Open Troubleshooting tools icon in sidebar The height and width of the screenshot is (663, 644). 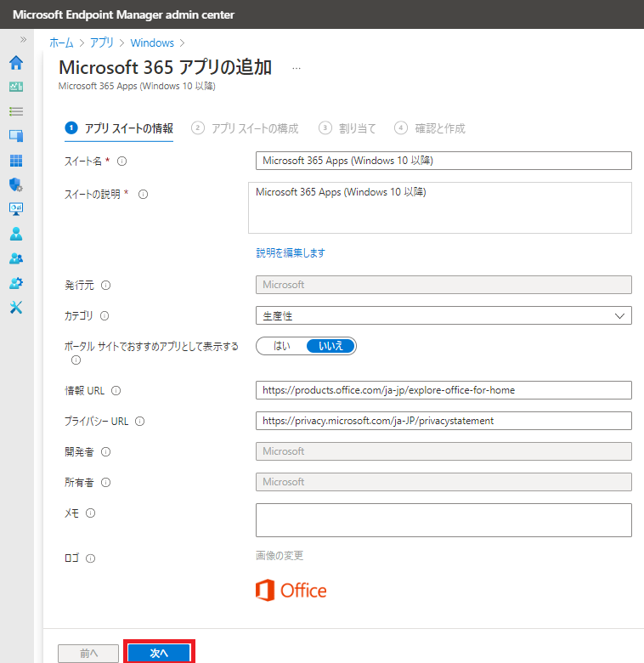click(x=16, y=308)
